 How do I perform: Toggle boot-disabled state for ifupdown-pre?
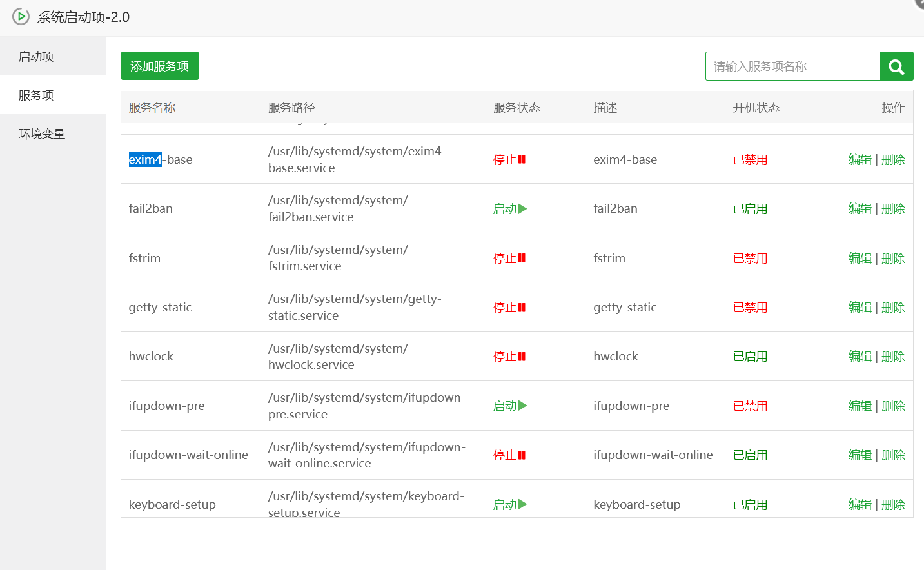[x=750, y=406]
